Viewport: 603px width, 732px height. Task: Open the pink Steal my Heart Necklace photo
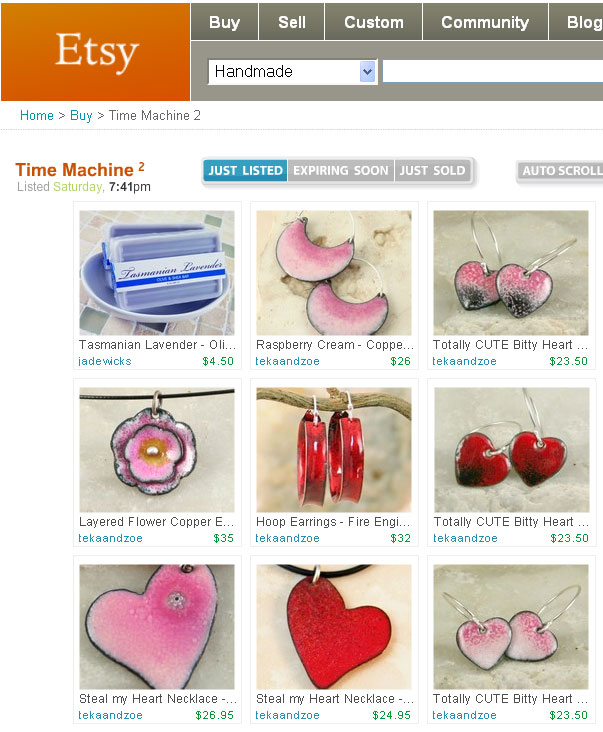[x=157, y=626]
